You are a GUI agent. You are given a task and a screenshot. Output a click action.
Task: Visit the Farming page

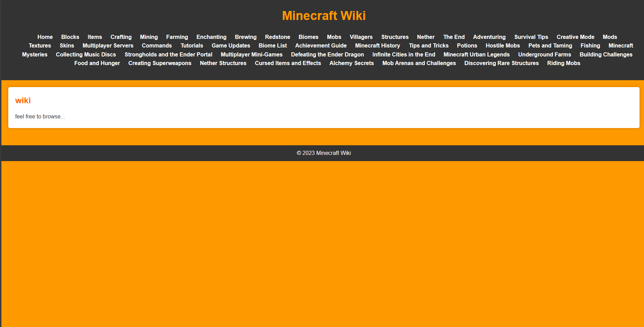177,37
